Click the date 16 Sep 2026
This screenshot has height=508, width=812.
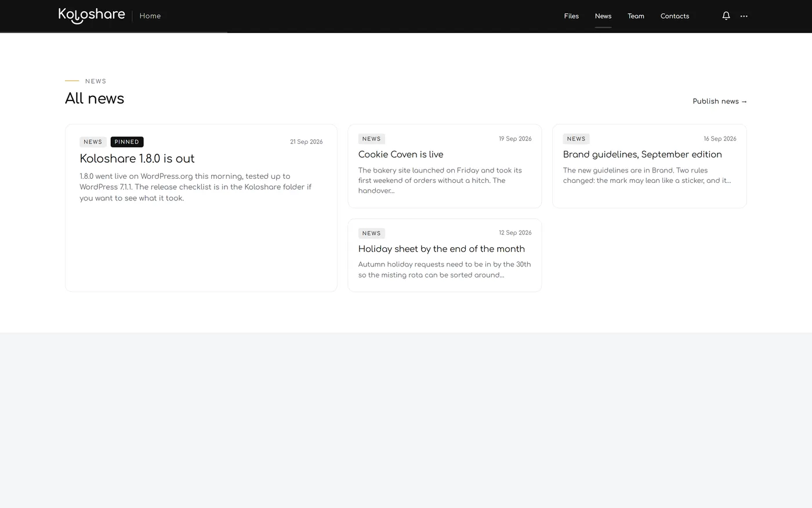(720, 139)
